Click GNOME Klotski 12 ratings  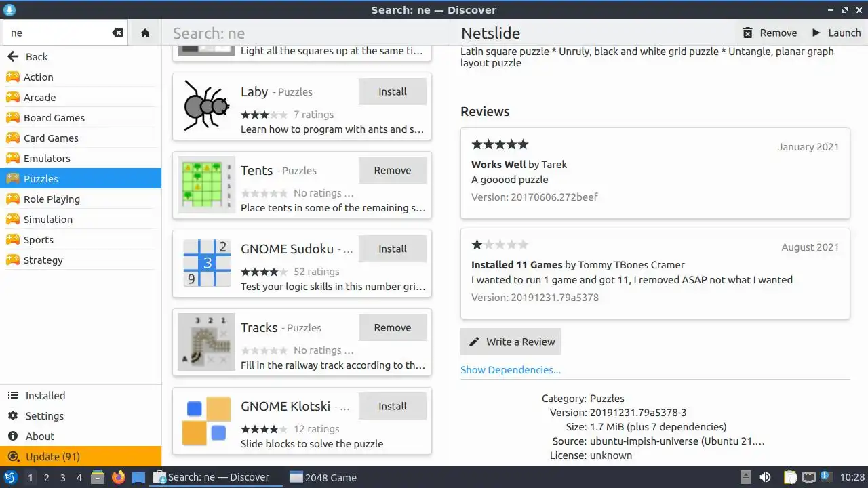click(317, 429)
